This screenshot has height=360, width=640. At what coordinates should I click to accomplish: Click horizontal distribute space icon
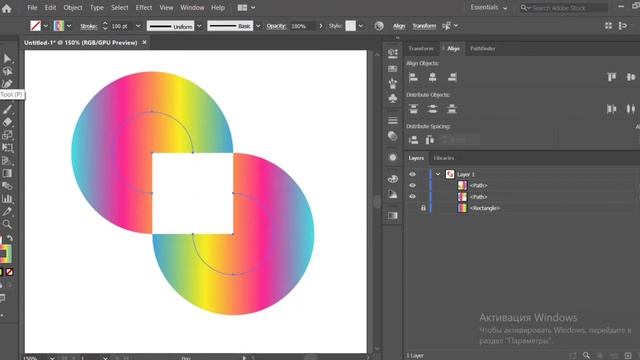tap(429, 140)
